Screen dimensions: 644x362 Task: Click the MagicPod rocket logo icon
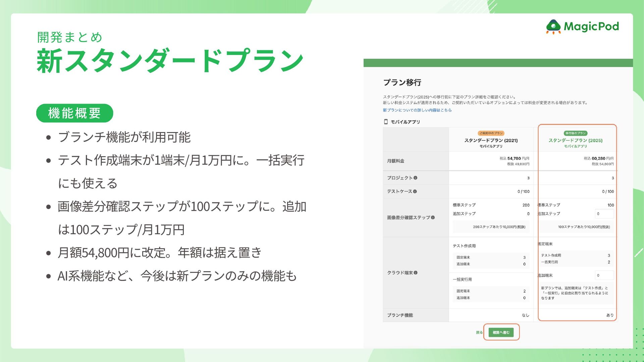pyautogui.click(x=553, y=27)
